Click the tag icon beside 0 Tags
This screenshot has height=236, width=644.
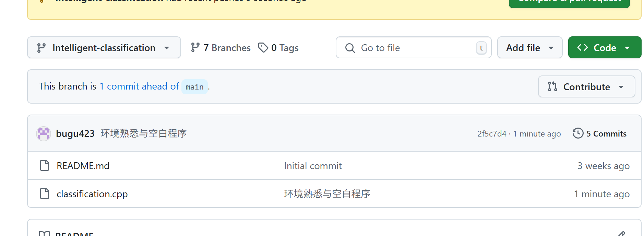[x=263, y=48]
